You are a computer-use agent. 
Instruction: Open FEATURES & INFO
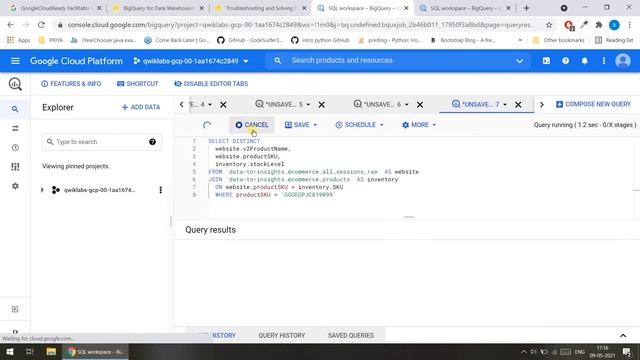click(71, 84)
